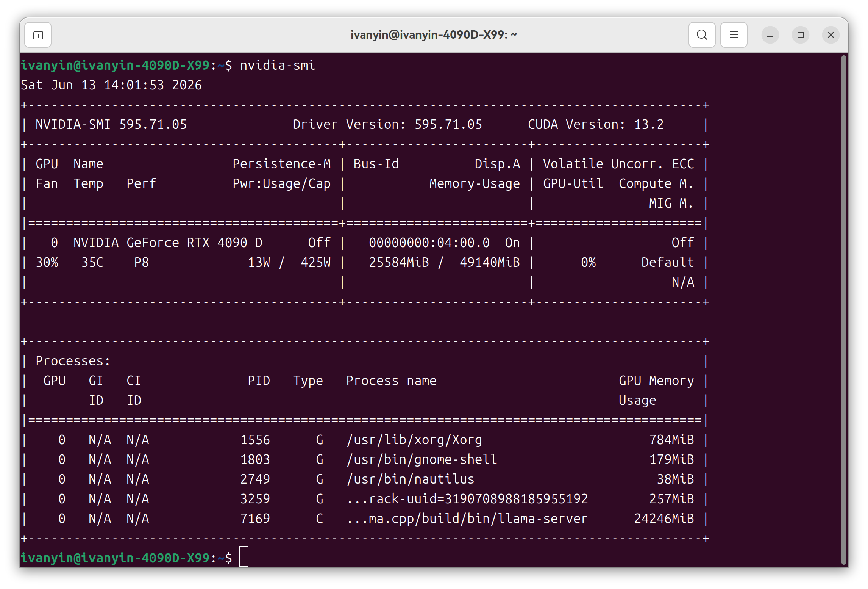The height and width of the screenshot is (589, 868).
Task: Click PID 7169 in the process list
Action: pyautogui.click(x=255, y=519)
